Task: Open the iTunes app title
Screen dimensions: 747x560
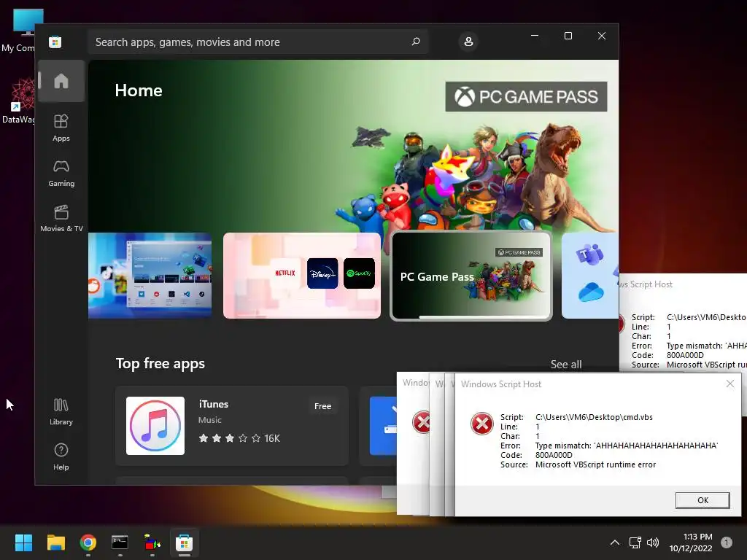Action: tap(214, 404)
